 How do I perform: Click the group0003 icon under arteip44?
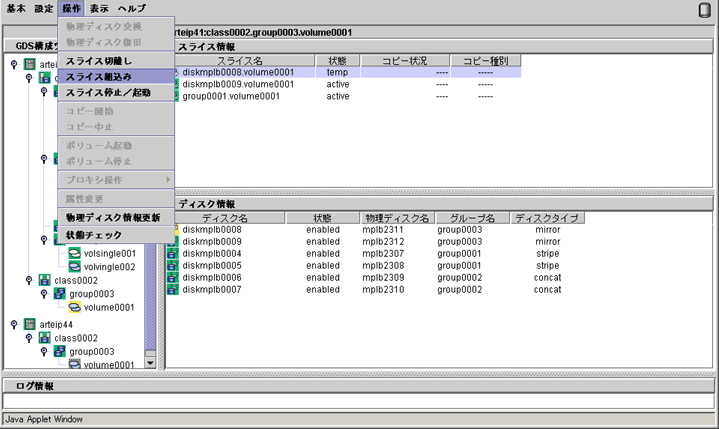coord(59,352)
